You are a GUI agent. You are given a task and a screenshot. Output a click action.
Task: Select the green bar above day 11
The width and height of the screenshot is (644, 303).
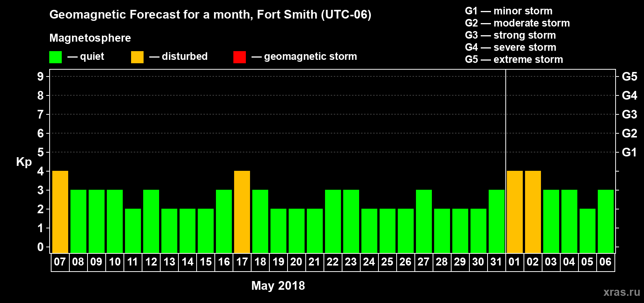[133, 231]
